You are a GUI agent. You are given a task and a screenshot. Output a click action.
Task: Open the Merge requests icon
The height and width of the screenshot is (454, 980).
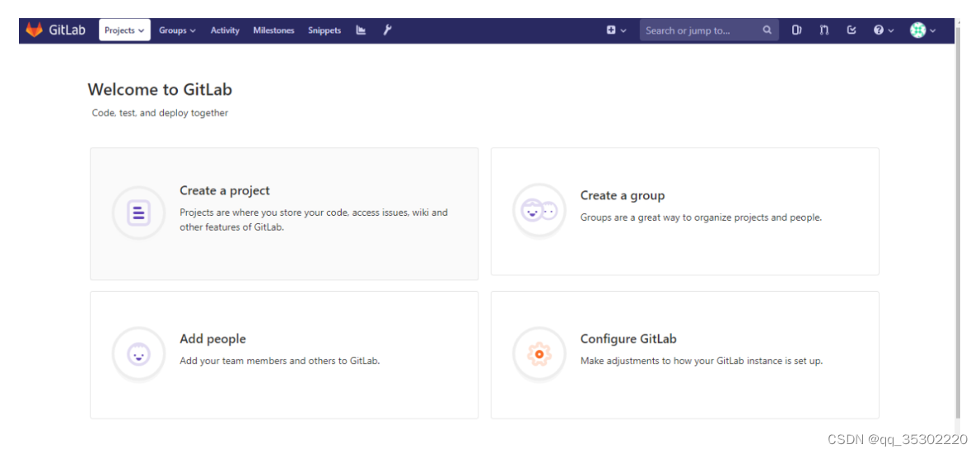(824, 30)
